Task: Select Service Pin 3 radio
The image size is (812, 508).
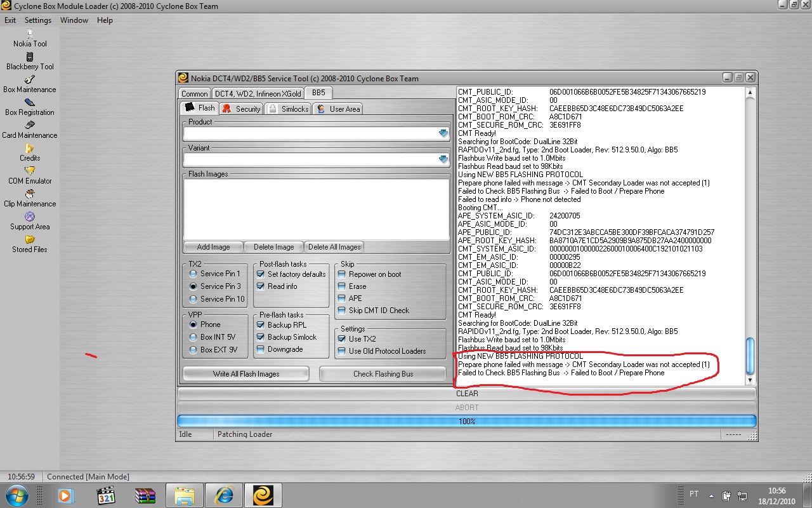Action: click(x=193, y=286)
